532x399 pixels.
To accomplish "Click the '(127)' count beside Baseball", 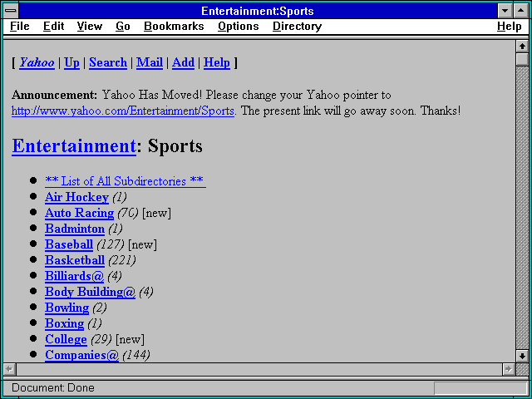I will [111, 245].
